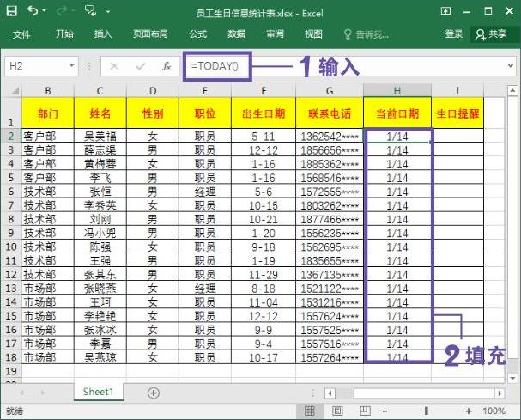
Task: Click the birth date cell 10-15
Action: (x=264, y=205)
